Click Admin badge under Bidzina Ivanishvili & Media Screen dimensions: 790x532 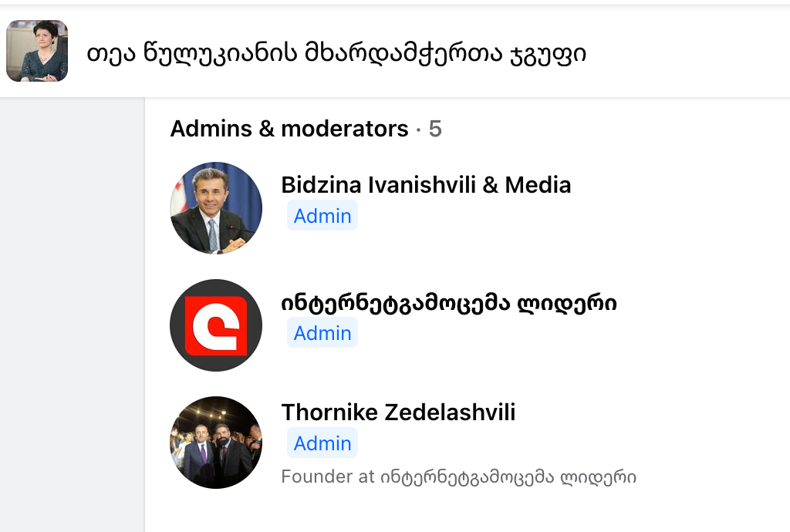pos(322,215)
